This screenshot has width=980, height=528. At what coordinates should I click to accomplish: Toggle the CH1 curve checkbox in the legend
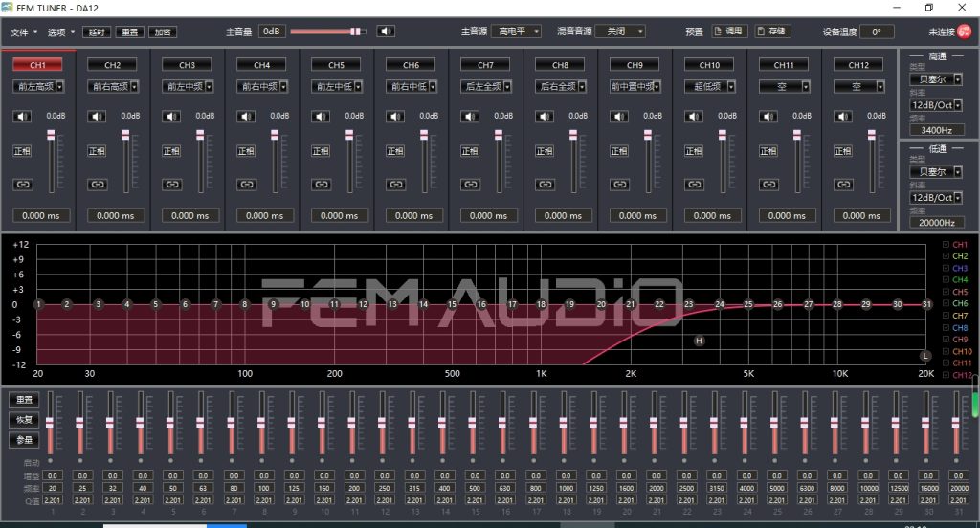click(x=946, y=244)
